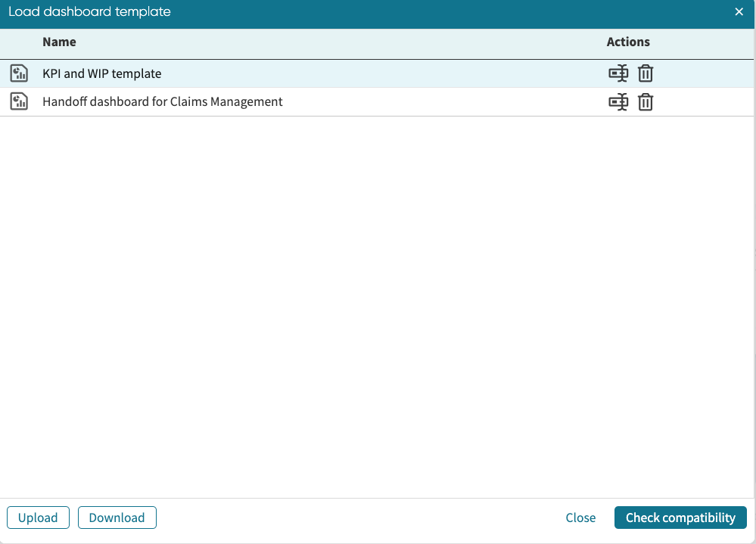Select the KPI and WIP template name
Image resolution: width=756 pixels, height=544 pixels.
pyautogui.click(x=102, y=73)
